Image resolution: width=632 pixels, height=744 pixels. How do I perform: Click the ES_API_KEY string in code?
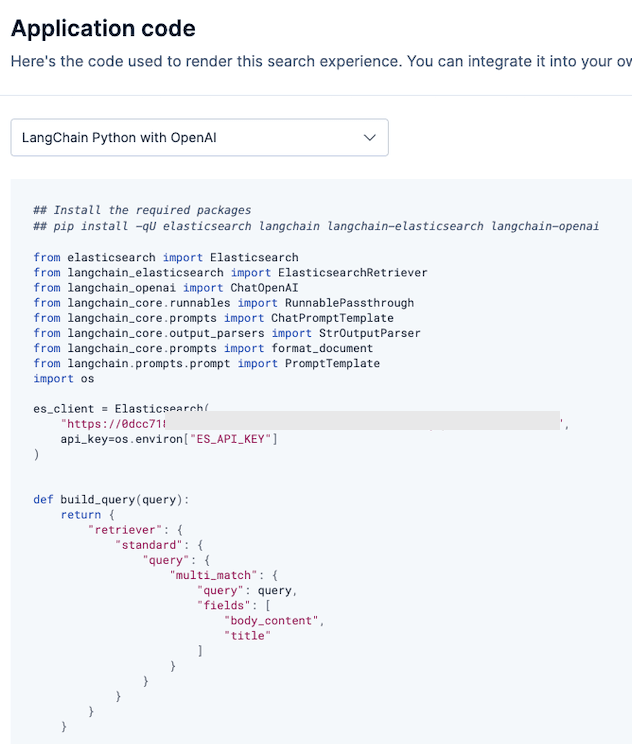click(228, 439)
